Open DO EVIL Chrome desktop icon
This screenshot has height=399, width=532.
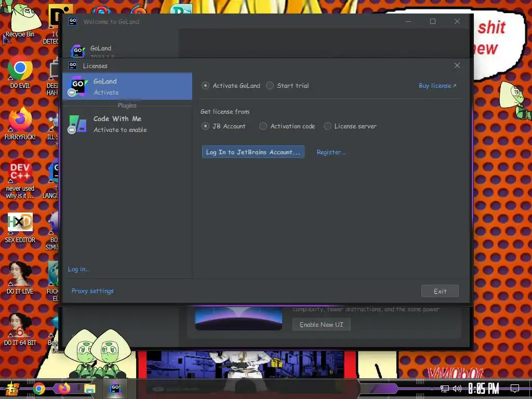click(20, 72)
